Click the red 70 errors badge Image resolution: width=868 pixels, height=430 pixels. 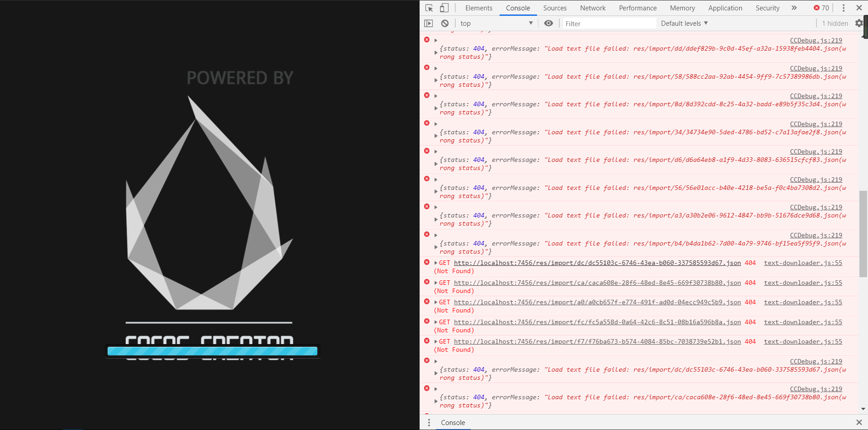821,8
